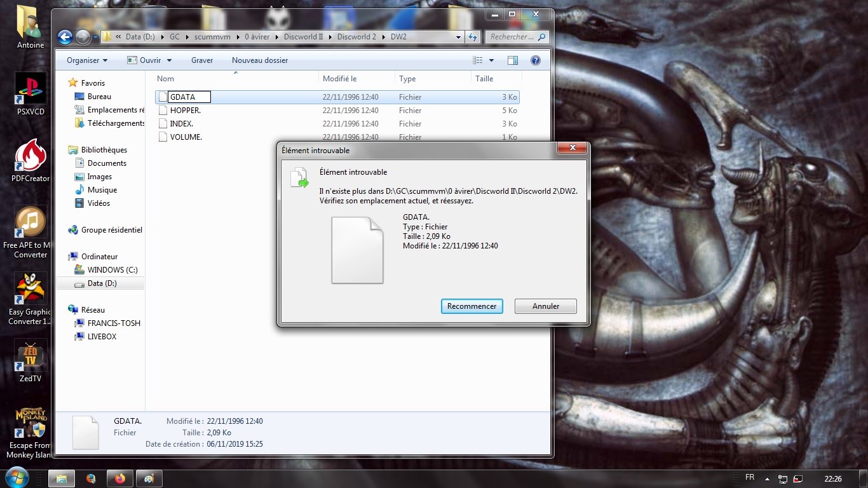Launch the ZedTV desktop shortcut
This screenshot has height=488, width=868.
coord(31,361)
